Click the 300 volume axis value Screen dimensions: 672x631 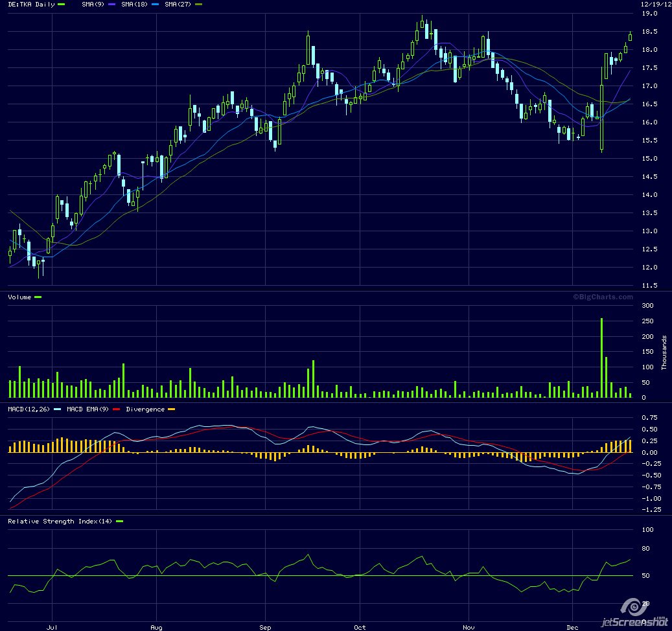(x=647, y=305)
